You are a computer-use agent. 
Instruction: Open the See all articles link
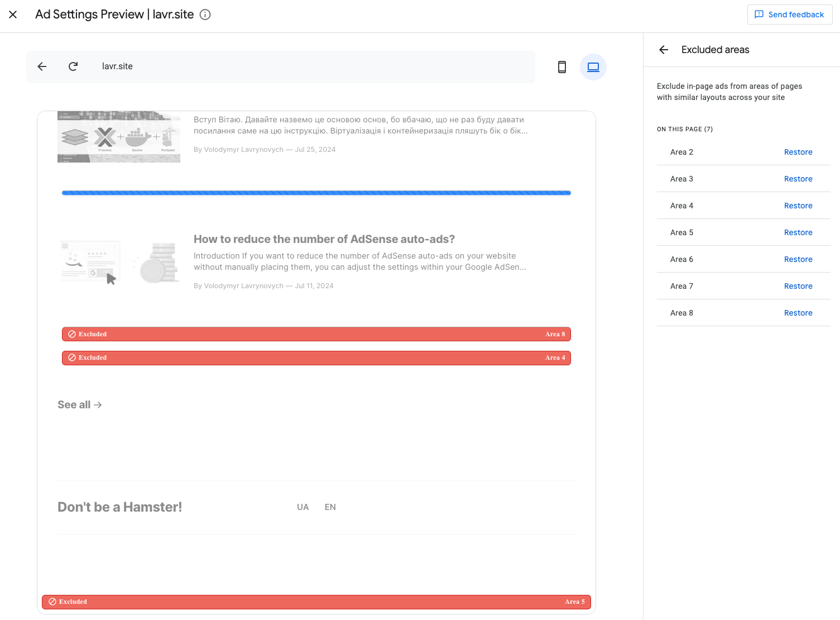(x=79, y=405)
